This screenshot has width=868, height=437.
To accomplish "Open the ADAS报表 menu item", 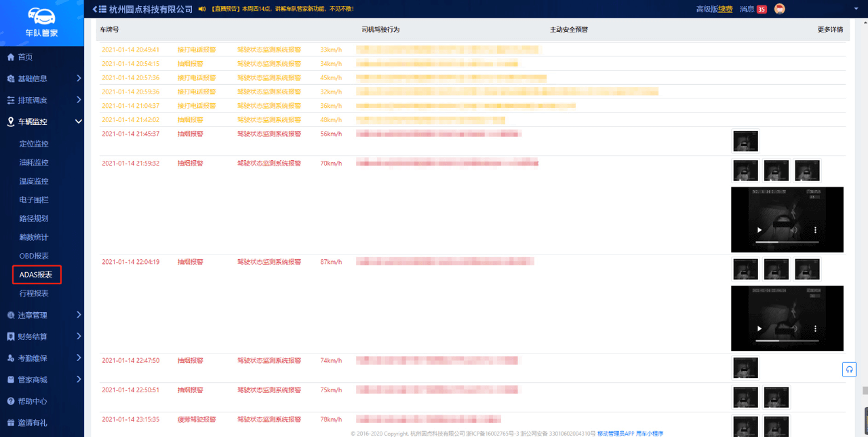I will click(36, 275).
